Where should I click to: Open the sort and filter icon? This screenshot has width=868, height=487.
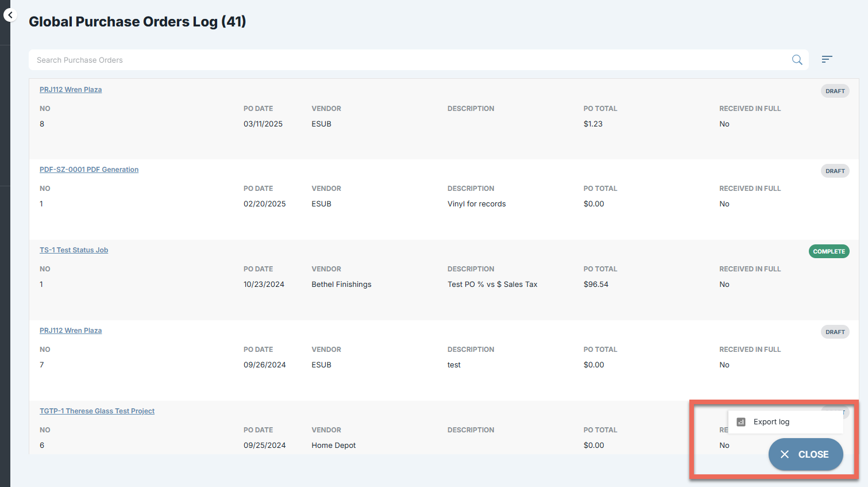pyautogui.click(x=827, y=59)
